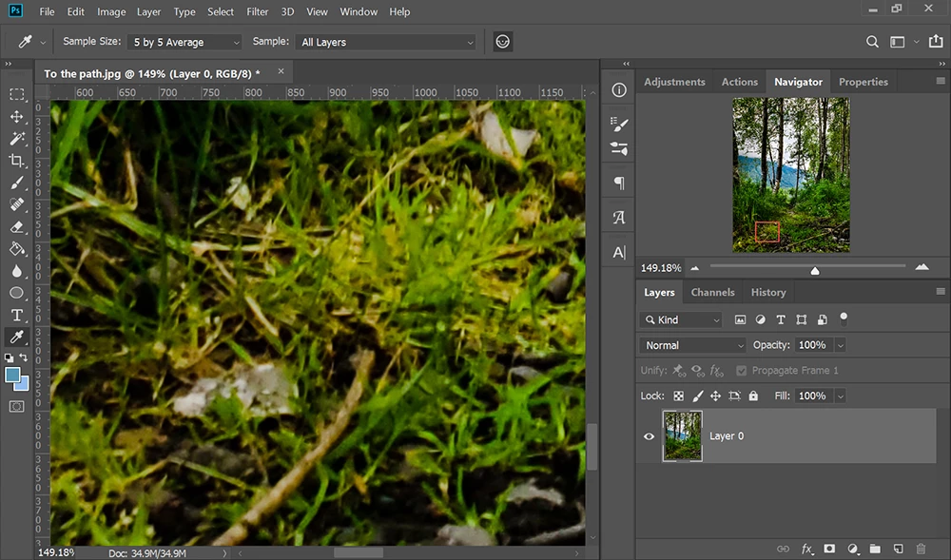Screen dimensions: 951x560
Task: Add a layer mask
Action: (x=829, y=550)
